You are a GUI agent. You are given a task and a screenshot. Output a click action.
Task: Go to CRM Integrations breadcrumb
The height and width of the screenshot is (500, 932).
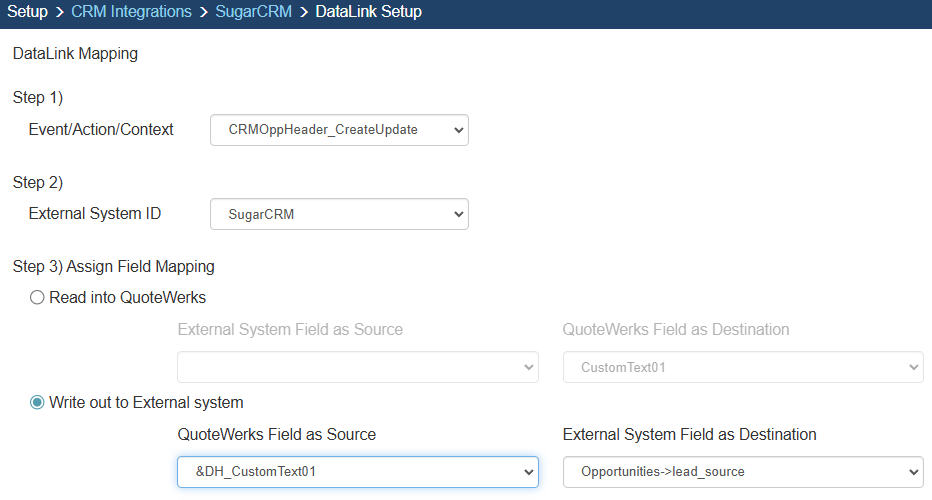click(131, 12)
